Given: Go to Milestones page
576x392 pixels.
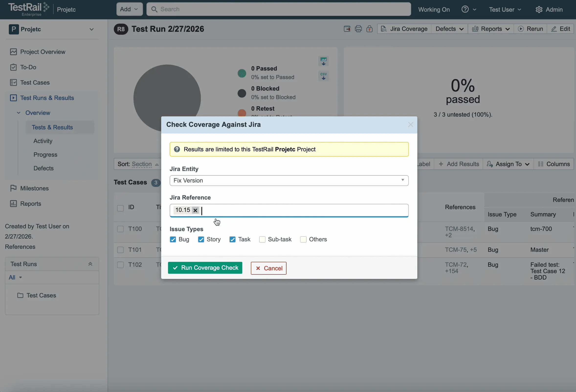Looking at the screenshot, I should [34, 188].
